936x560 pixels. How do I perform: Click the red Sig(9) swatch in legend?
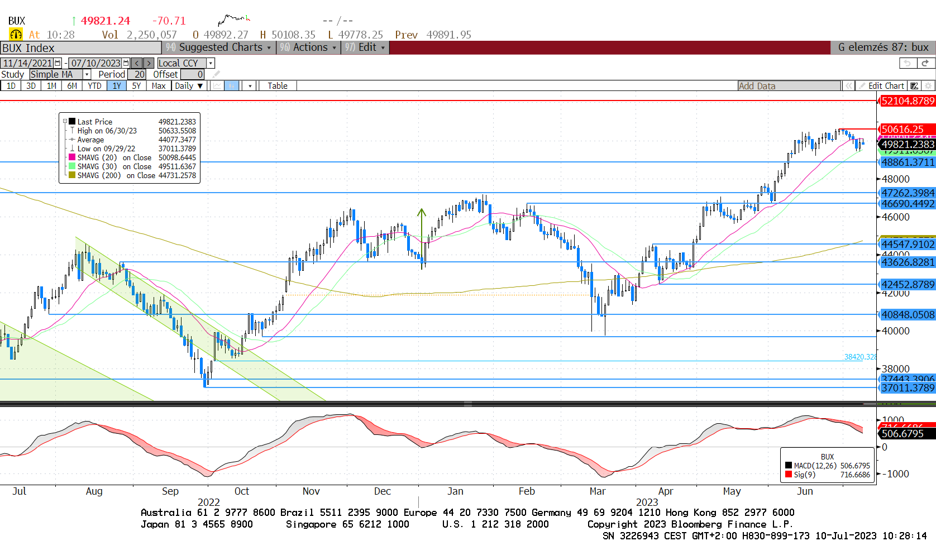click(789, 475)
